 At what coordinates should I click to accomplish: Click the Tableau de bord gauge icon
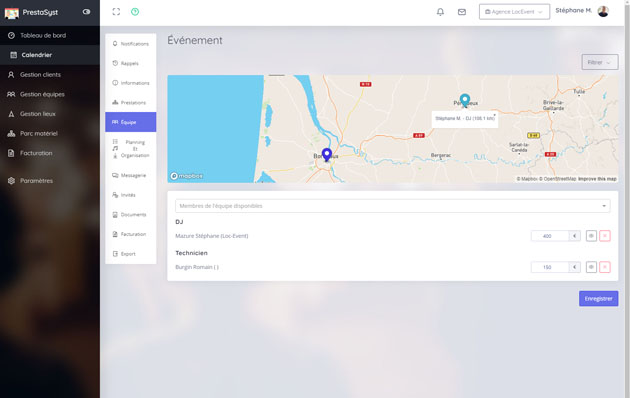[11, 35]
